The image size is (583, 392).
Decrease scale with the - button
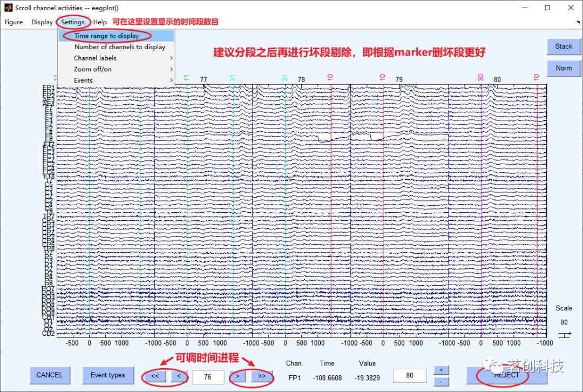coord(442,382)
